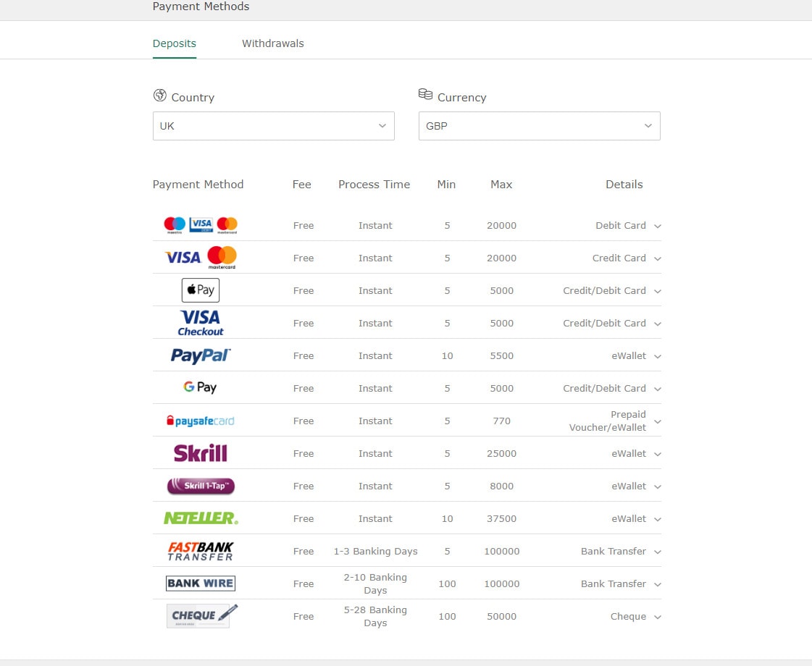Click the Visa Mastercard credit card logos
The image size is (812, 666).
coord(201,258)
